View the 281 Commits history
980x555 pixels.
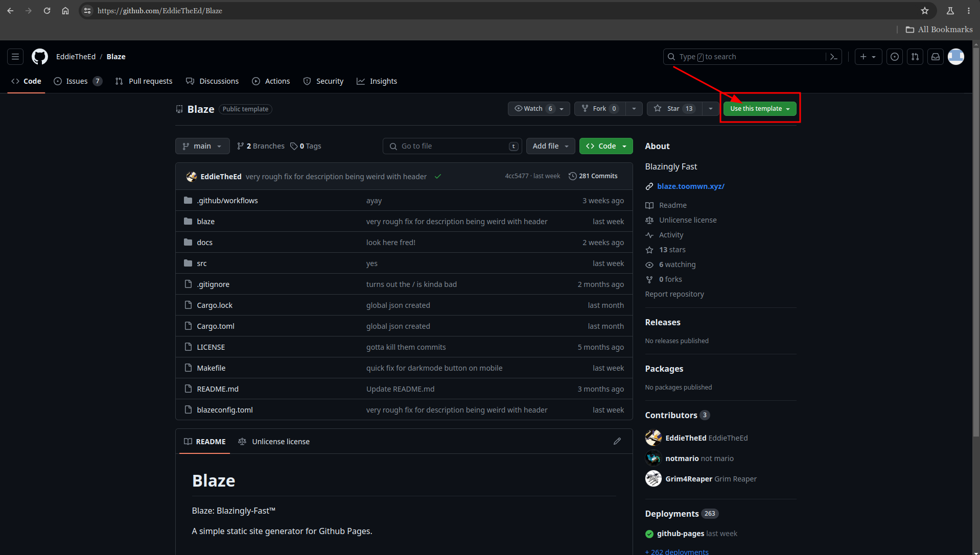tap(593, 176)
